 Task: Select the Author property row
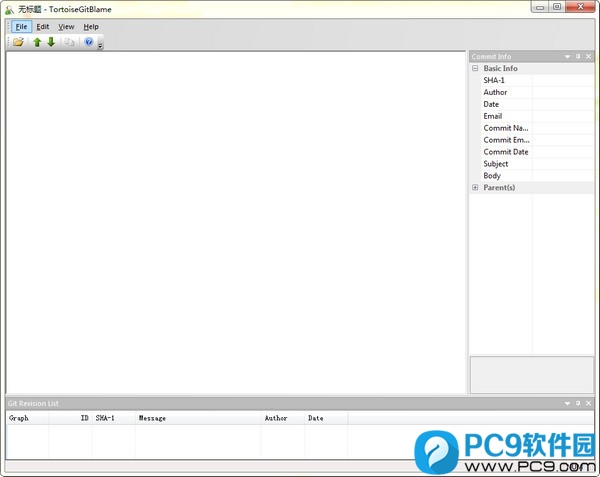[537, 92]
